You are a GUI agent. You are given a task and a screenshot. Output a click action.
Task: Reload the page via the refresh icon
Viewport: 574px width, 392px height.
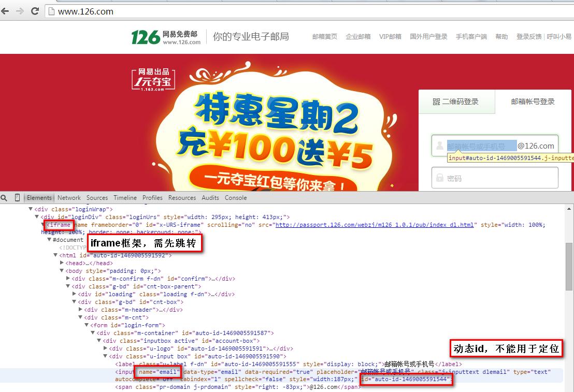[x=34, y=10]
